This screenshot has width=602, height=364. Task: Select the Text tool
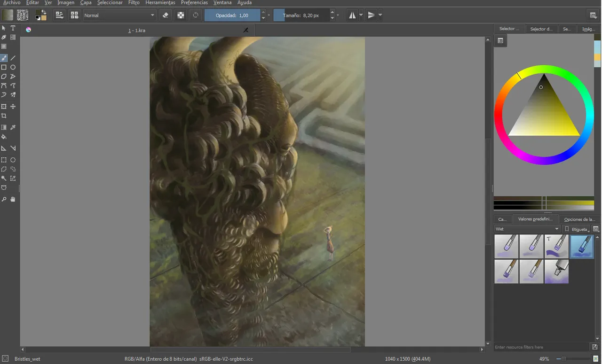(13, 28)
